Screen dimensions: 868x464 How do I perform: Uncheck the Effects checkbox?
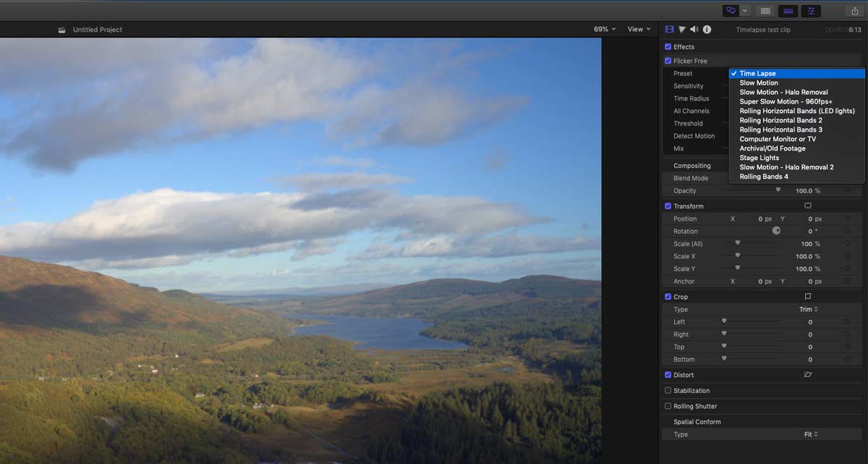click(668, 47)
